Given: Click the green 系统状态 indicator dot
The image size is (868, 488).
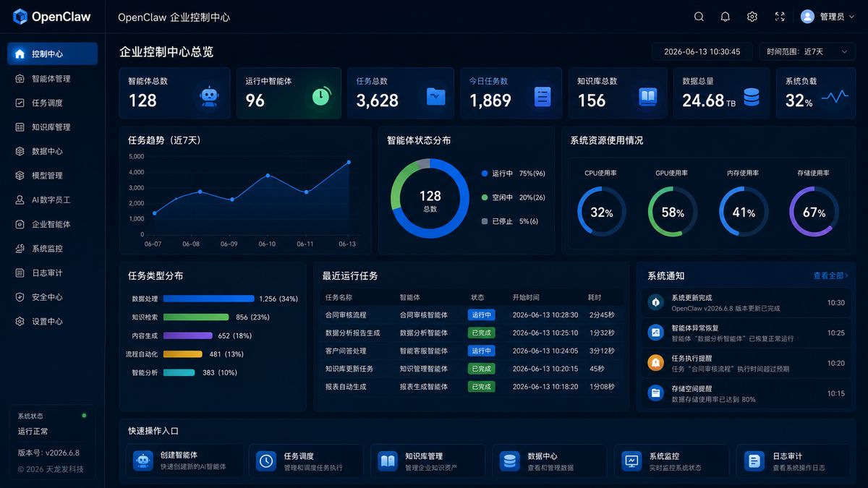Looking at the screenshot, I should tap(85, 416).
